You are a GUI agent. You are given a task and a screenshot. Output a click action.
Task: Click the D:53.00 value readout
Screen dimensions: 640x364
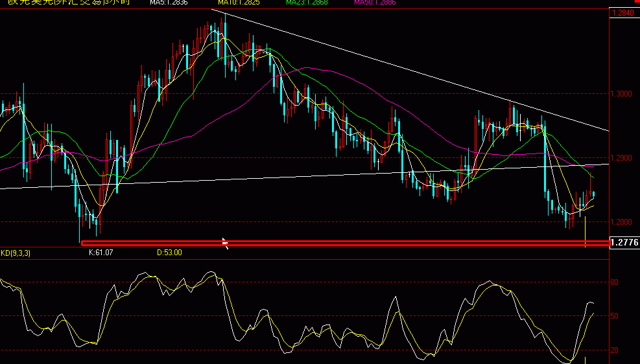169,253
